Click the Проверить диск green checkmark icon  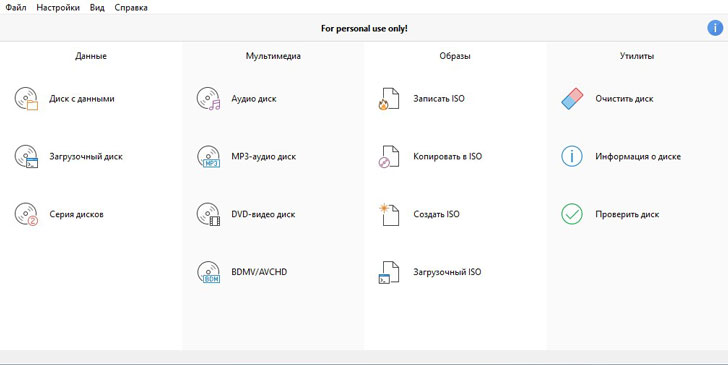pos(572,214)
